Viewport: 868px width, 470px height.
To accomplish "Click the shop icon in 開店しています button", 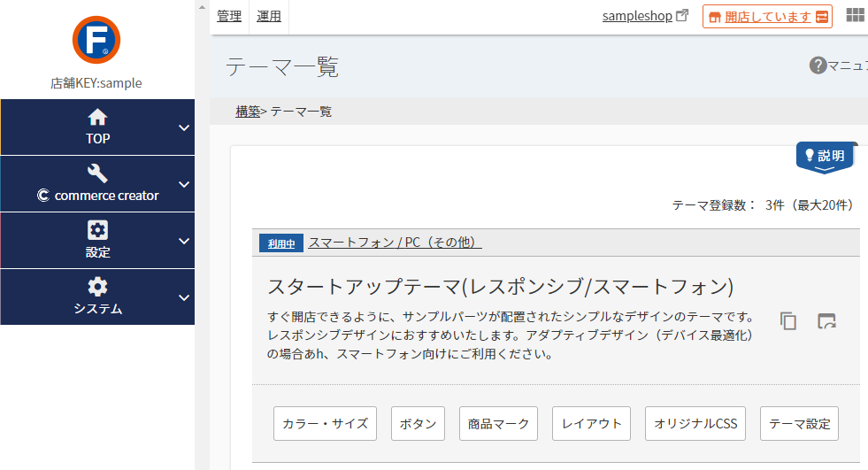I will [715, 17].
